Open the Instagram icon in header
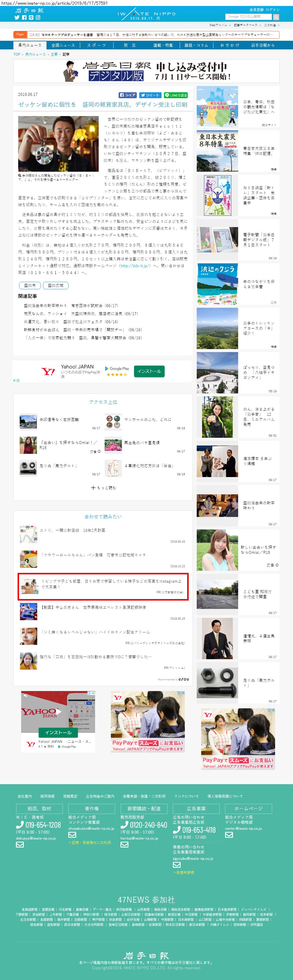 click(38, 18)
